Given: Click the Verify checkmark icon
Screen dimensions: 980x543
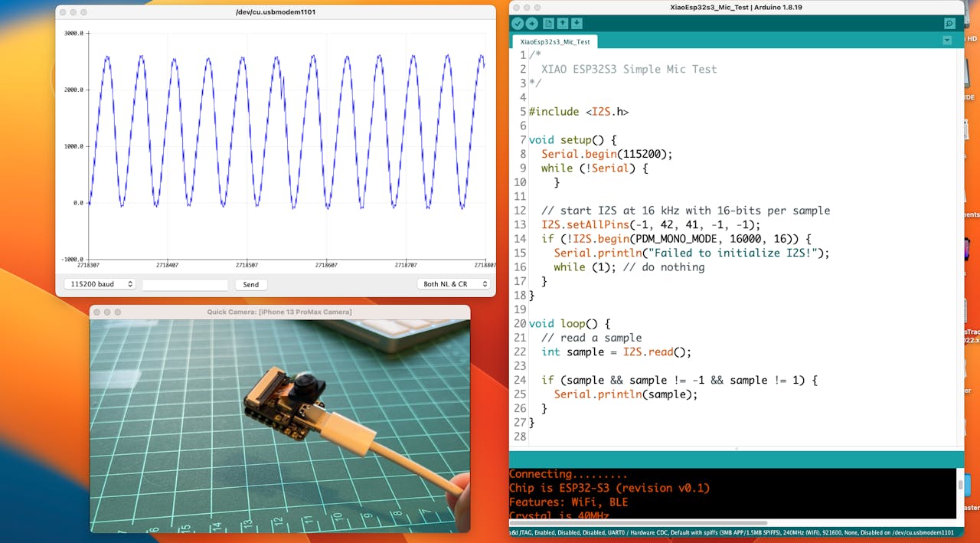Looking at the screenshot, I should click(518, 24).
